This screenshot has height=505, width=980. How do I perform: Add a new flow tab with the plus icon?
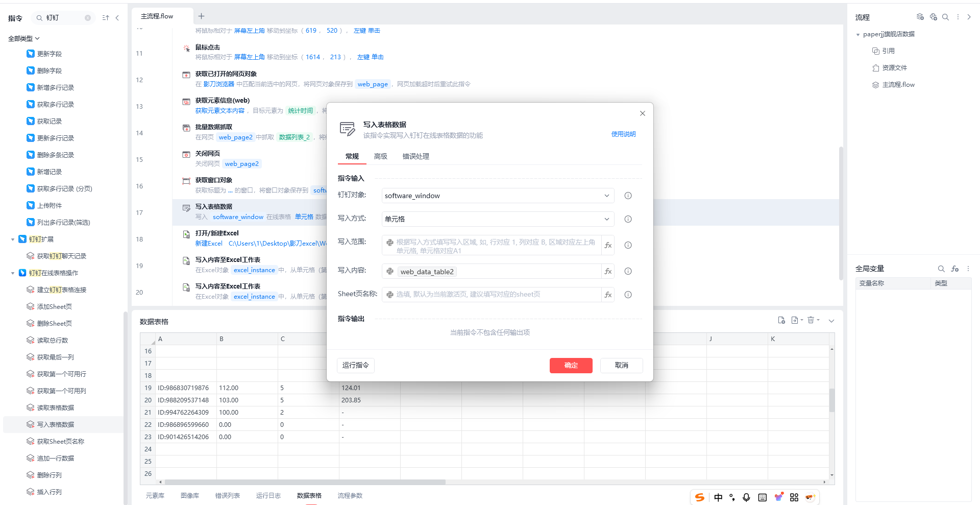click(x=201, y=16)
